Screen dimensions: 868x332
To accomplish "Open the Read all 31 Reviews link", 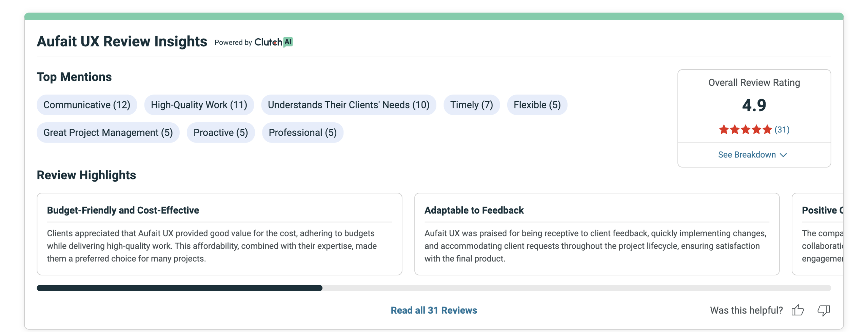I will pyautogui.click(x=434, y=310).
